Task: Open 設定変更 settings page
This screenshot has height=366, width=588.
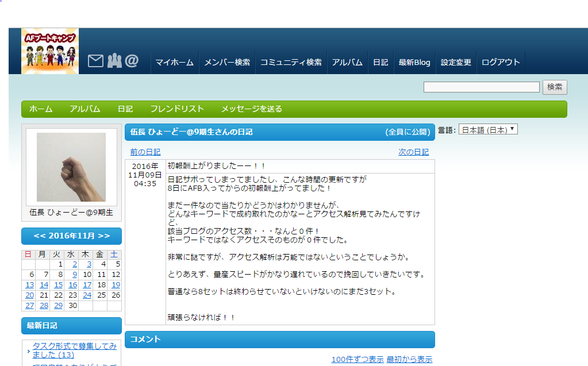Action: [x=456, y=63]
